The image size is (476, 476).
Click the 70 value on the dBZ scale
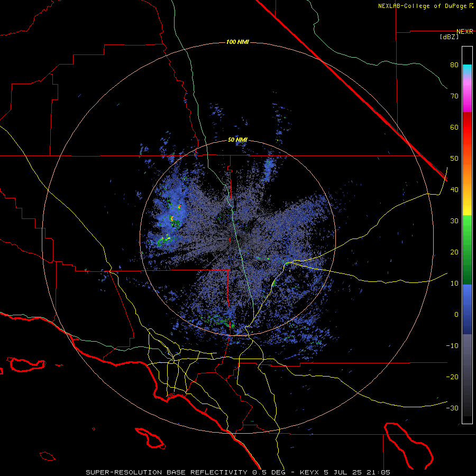[x=454, y=96]
